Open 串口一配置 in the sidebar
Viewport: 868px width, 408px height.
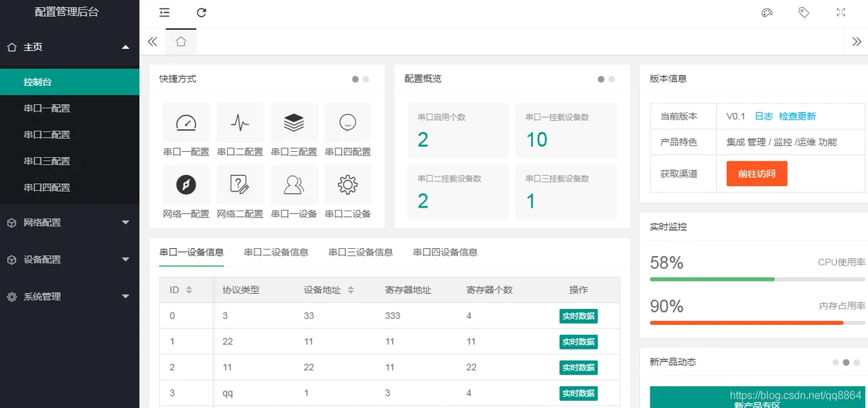[x=69, y=109]
